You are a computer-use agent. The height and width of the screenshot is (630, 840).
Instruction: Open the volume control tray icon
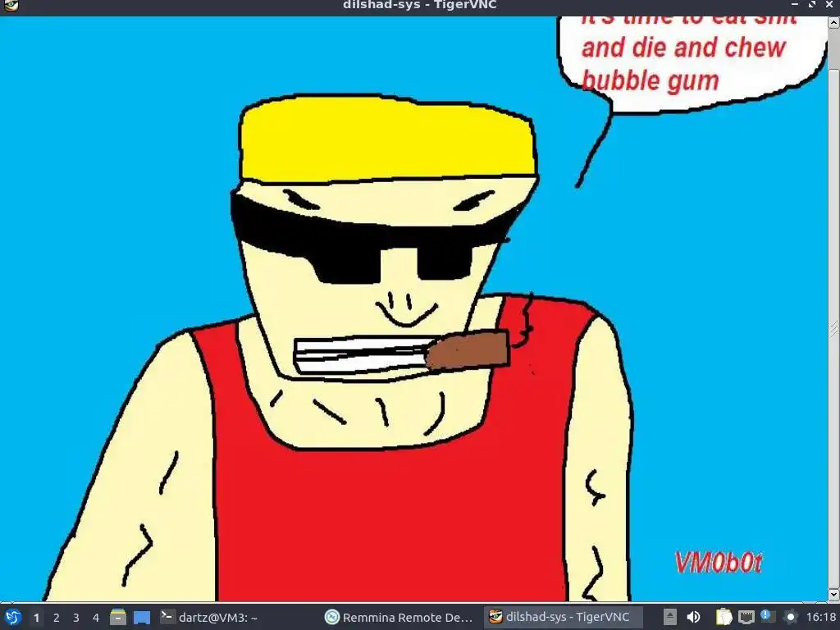click(693, 617)
